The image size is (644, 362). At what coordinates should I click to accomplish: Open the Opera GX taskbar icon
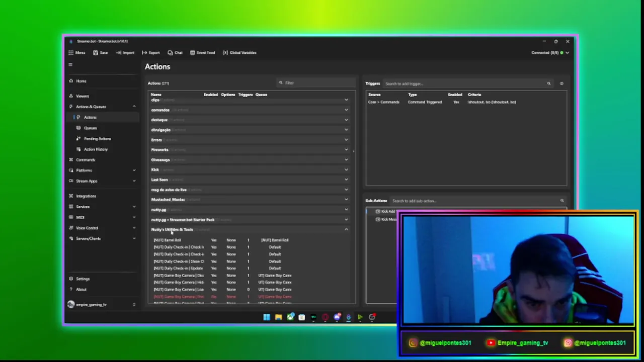point(325,317)
